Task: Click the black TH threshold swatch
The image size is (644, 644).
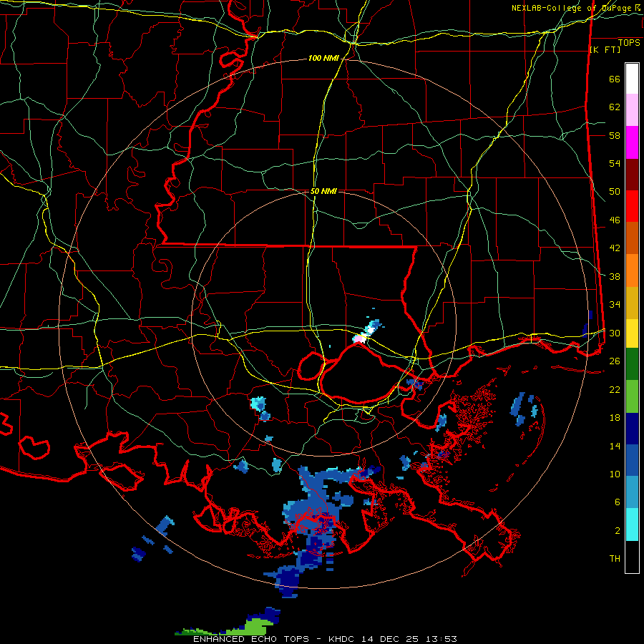Action: tap(632, 557)
